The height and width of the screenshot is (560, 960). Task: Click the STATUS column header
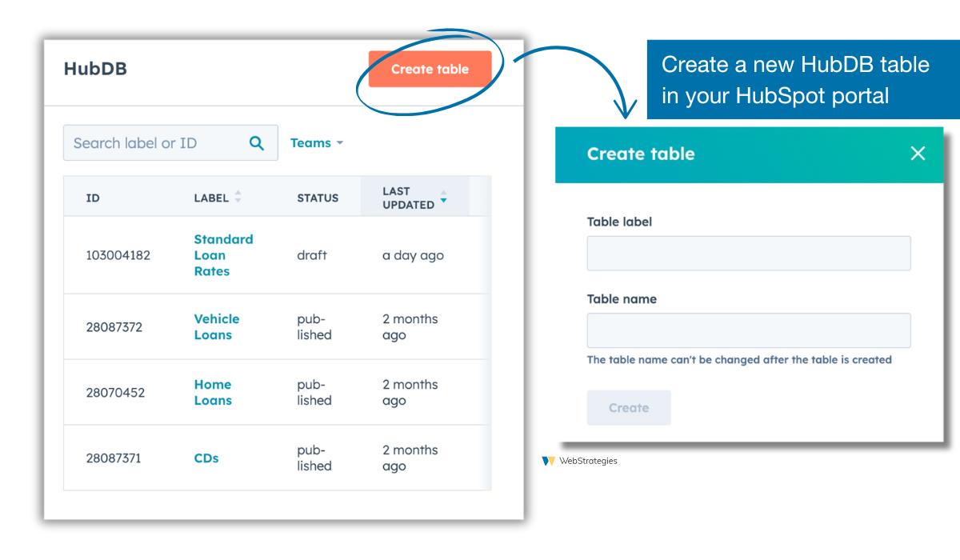pos(318,198)
